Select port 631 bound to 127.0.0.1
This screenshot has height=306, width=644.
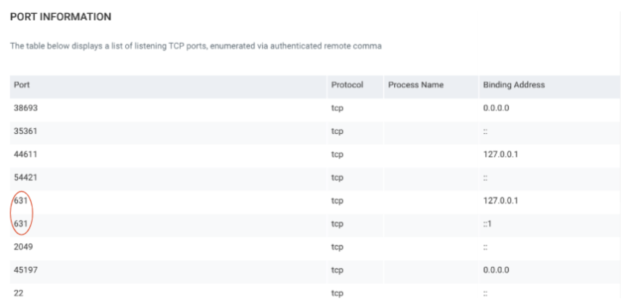(21, 201)
